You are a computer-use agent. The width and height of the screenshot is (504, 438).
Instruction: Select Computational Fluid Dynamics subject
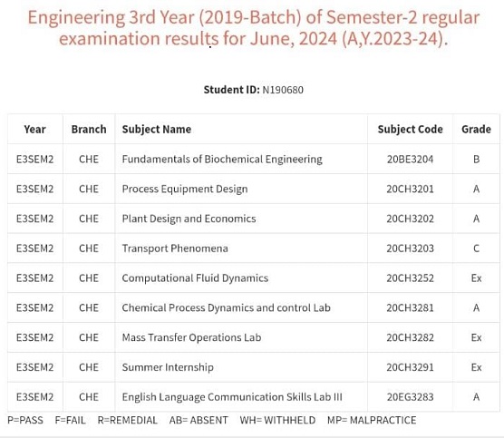(x=195, y=278)
